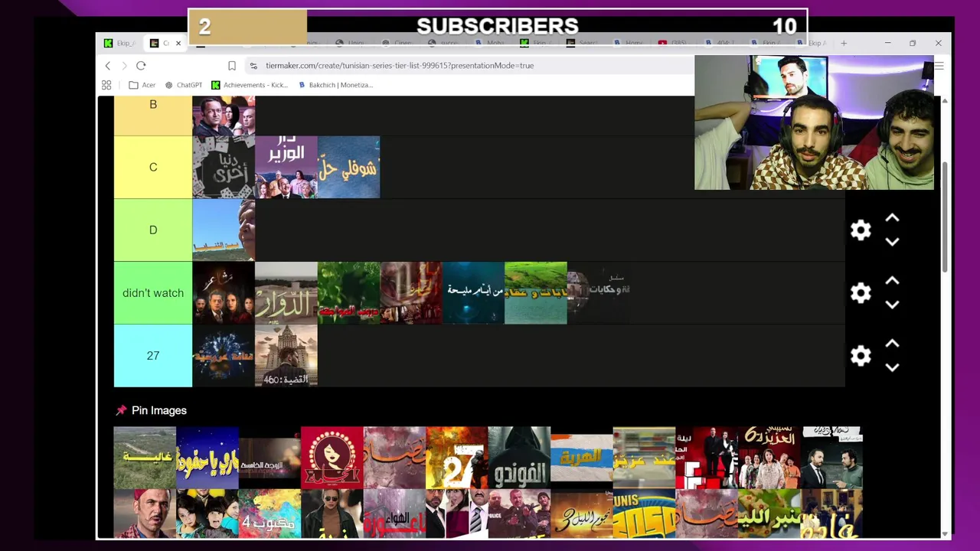Select من أيام مليحة image

point(474,293)
